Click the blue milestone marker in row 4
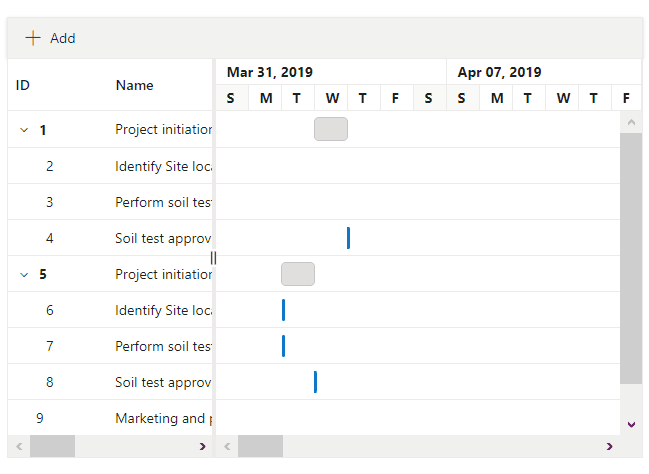Screen dimensions: 649x474 coord(348,238)
